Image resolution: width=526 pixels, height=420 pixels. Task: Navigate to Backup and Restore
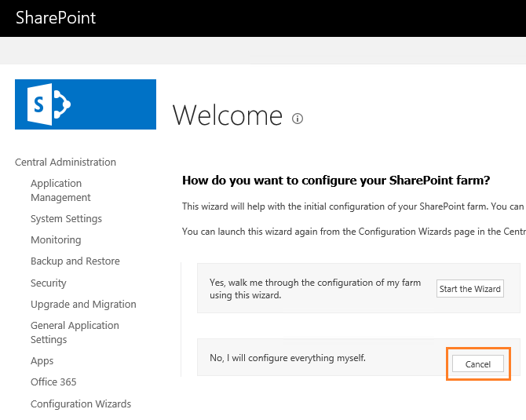[75, 261]
